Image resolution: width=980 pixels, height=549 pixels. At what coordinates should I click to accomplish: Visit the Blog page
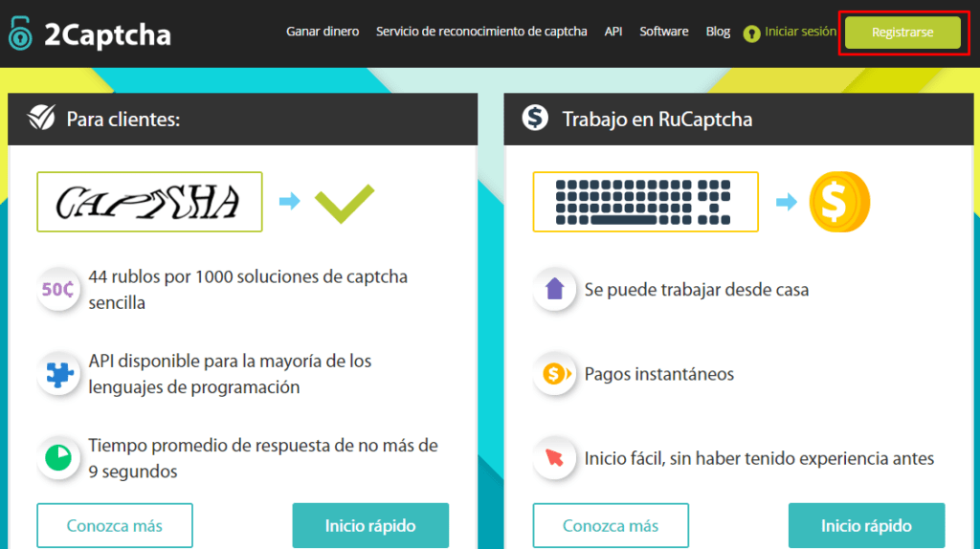pyautogui.click(x=718, y=32)
